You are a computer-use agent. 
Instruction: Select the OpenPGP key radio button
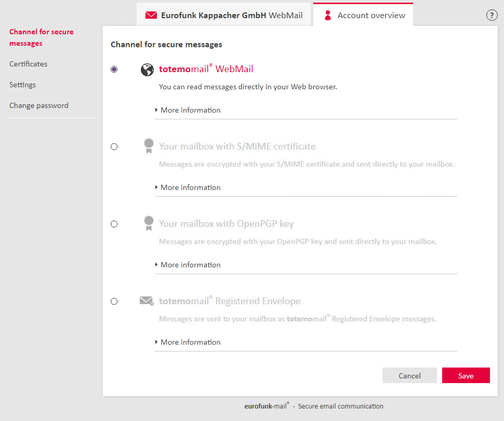[x=114, y=224]
